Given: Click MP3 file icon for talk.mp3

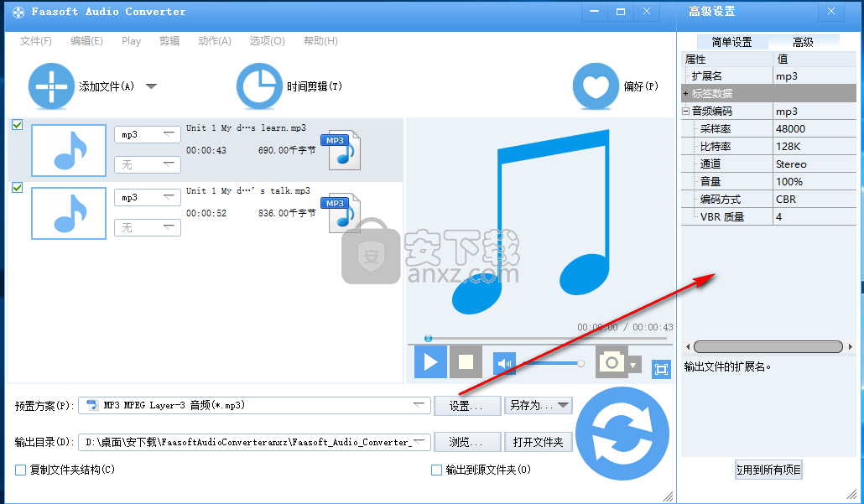Looking at the screenshot, I should click(x=341, y=213).
